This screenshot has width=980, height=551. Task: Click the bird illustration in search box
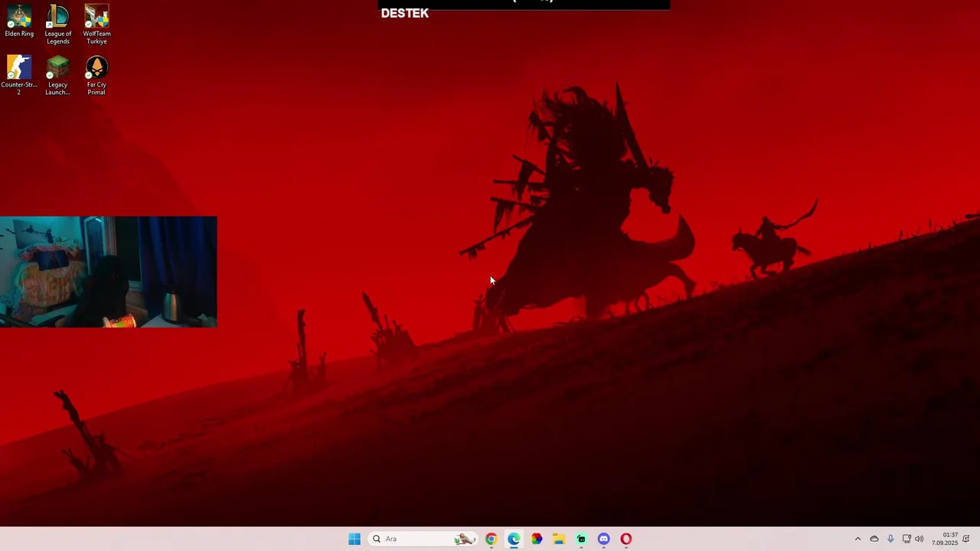464,539
